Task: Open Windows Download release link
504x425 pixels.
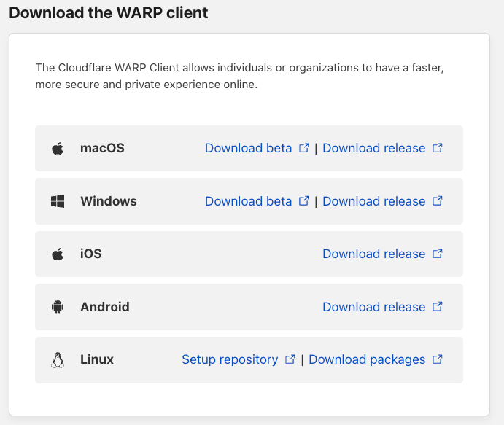Action: click(374, 201)
